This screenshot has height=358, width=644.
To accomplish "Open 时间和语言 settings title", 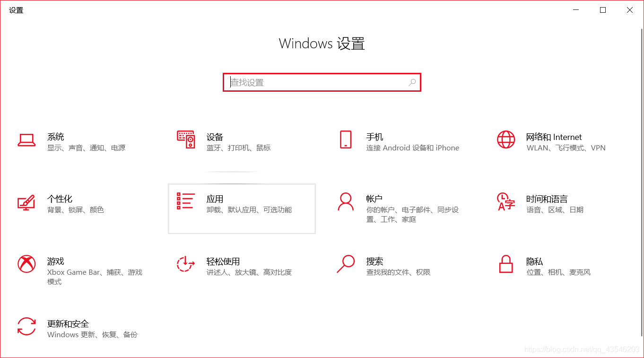I will coord(547,199).
